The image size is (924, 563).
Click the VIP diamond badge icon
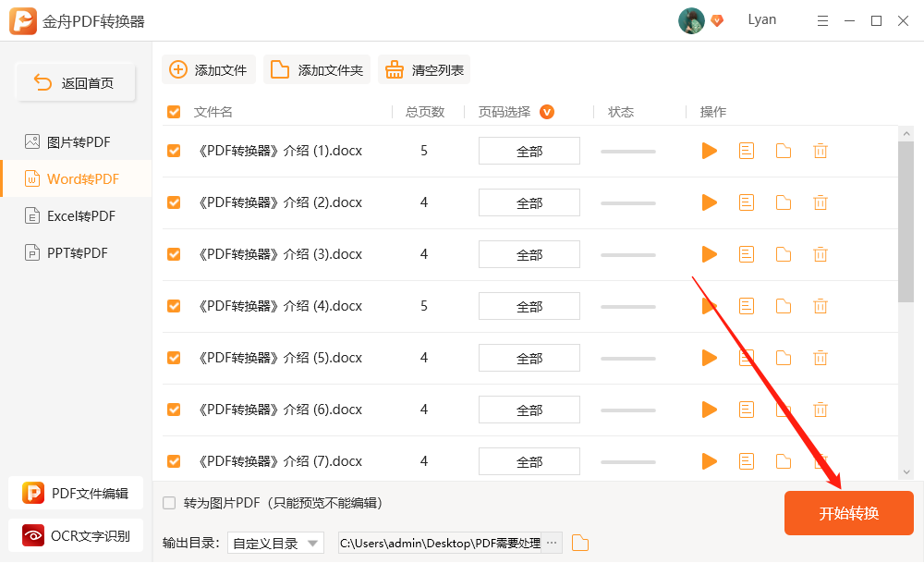(717, 21)
